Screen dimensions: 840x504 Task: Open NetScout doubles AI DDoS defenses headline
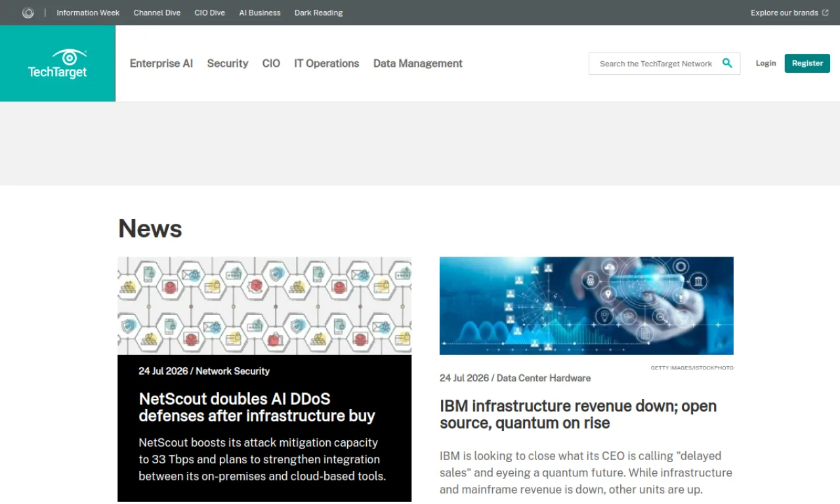click(x=257, y=407)
